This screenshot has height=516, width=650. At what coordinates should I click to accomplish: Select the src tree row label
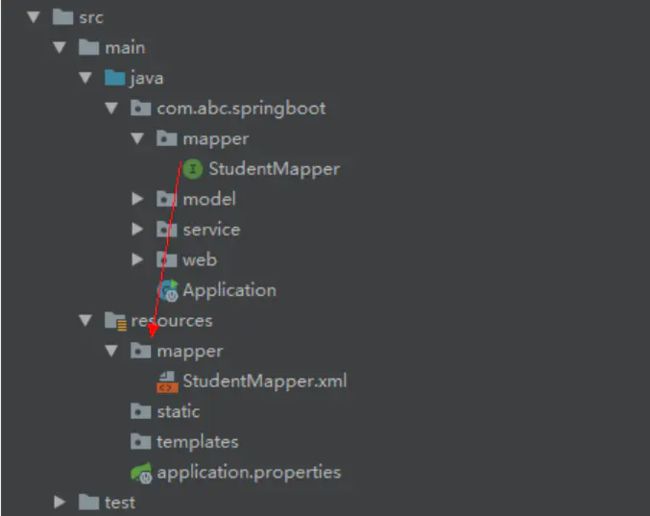point(91,18)
